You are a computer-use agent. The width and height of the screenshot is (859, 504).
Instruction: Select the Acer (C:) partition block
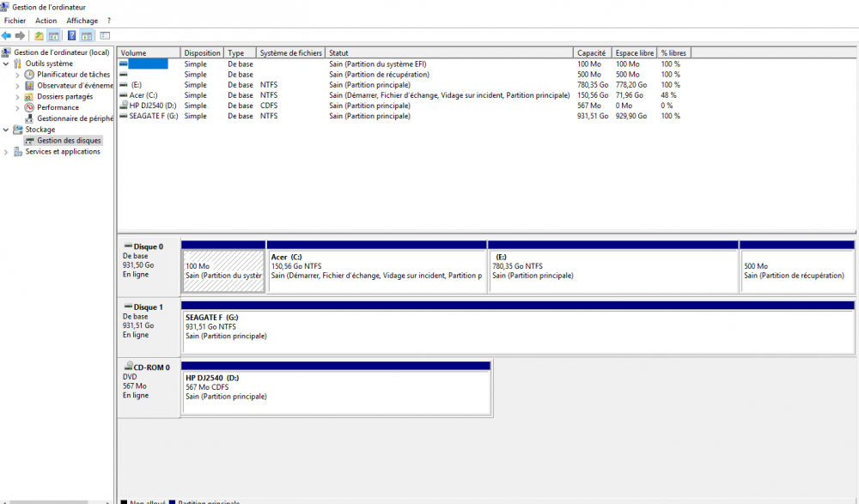[x=376, y=267]
